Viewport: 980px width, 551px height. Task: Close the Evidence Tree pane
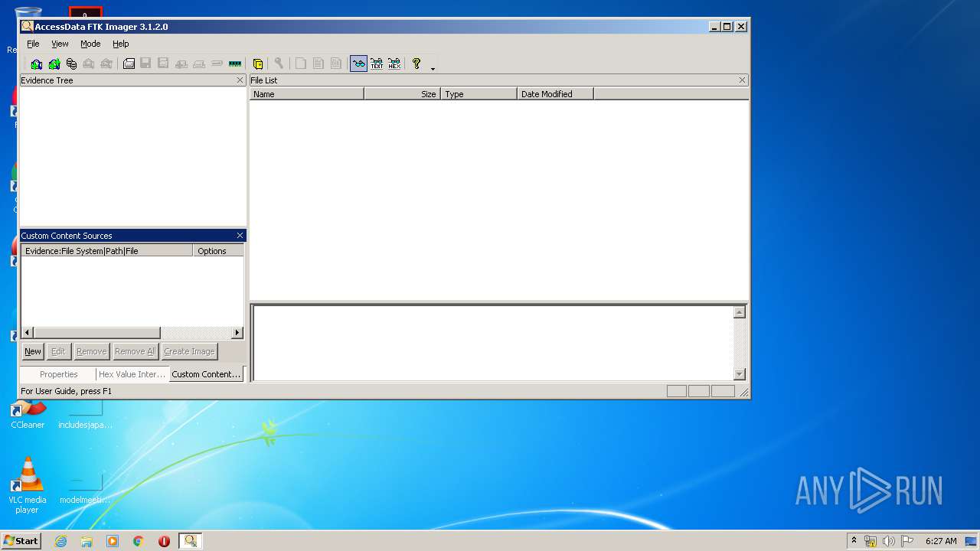[240, 80]
